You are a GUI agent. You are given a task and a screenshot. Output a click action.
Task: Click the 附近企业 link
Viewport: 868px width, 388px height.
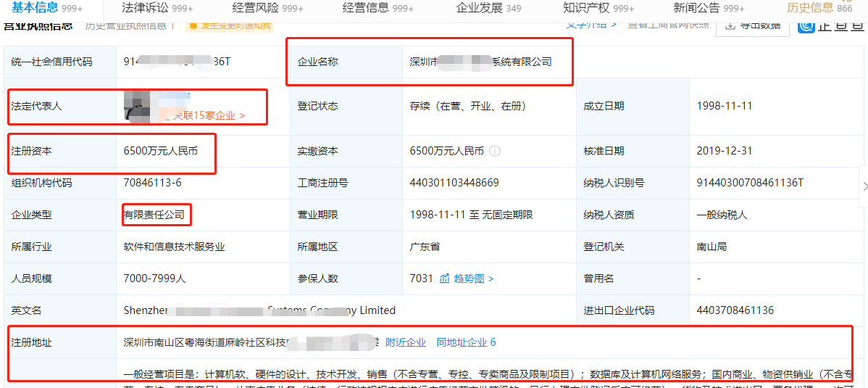coord(406,342)
